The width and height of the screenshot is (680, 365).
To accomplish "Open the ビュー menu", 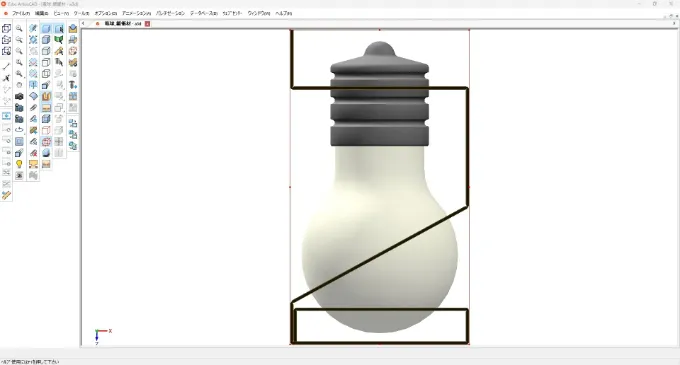I will pyautogui.click(x=61, y=13).
